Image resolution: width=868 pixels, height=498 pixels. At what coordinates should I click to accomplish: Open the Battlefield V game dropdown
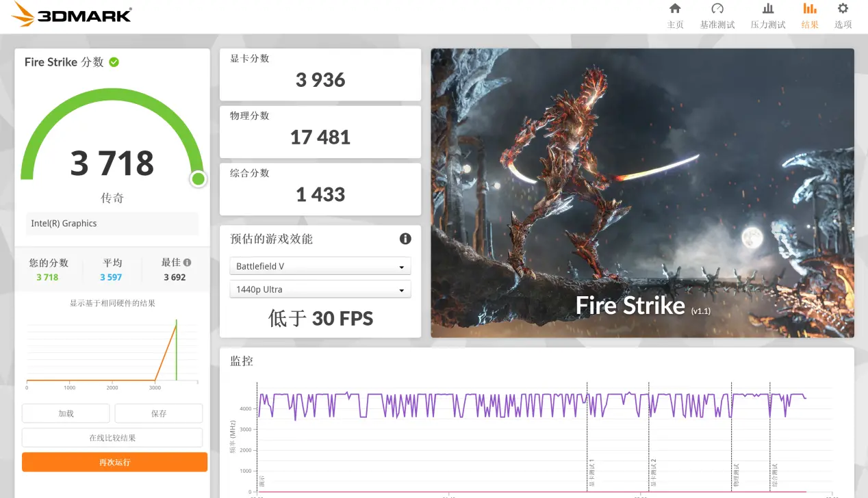(320, 266)
